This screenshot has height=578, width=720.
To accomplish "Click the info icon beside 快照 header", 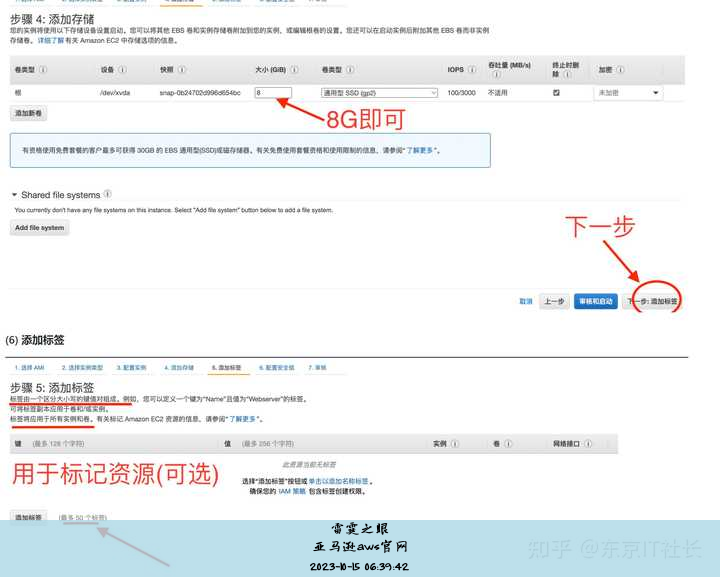I will [182, 70].
